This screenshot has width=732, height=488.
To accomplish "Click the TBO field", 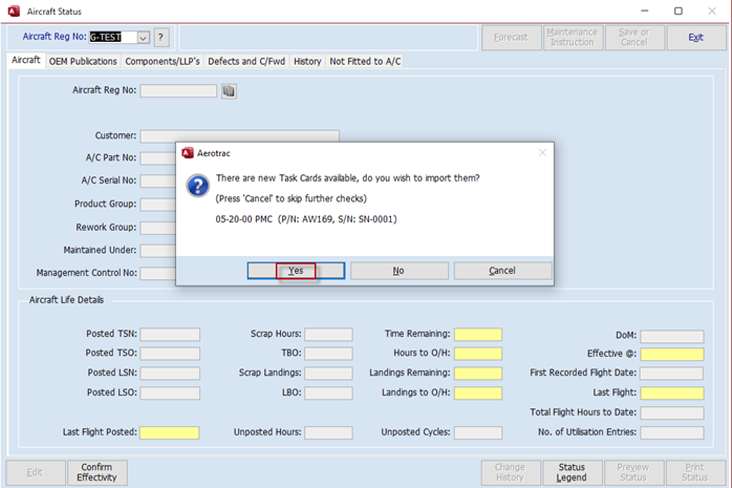I will pos(329,354).
